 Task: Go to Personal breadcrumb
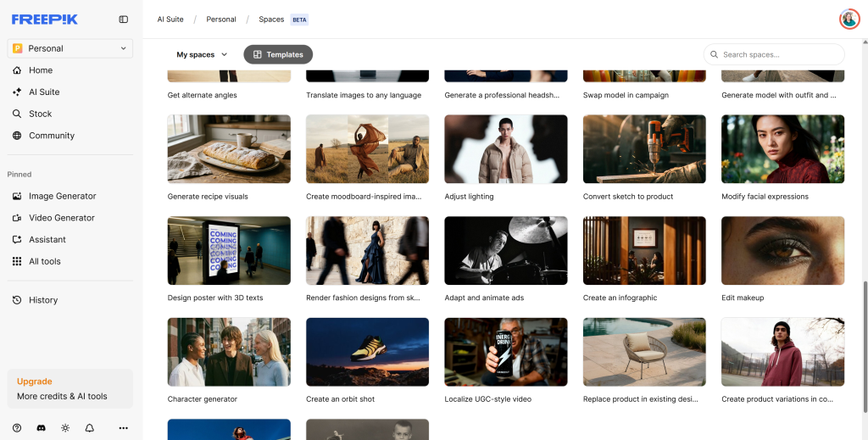221,19
